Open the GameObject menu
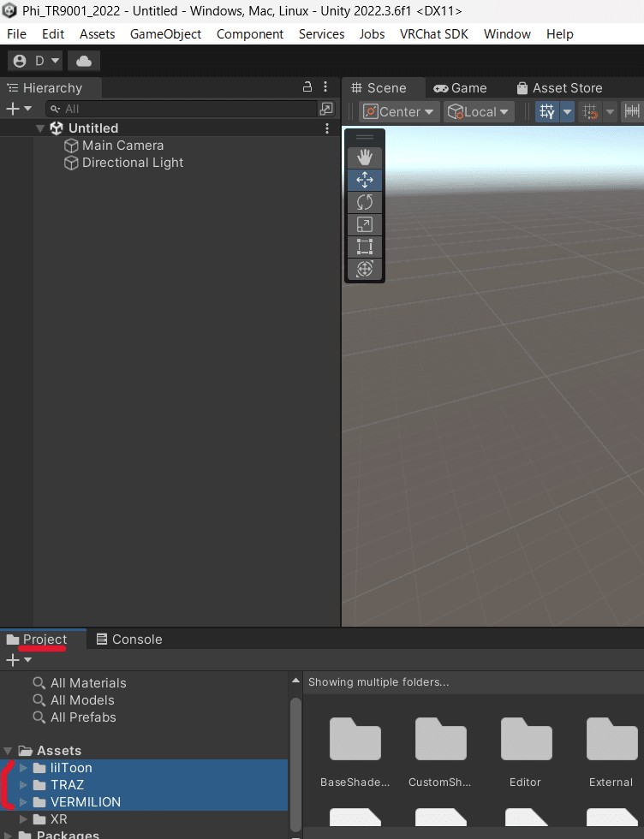 [x=165, y=33]
